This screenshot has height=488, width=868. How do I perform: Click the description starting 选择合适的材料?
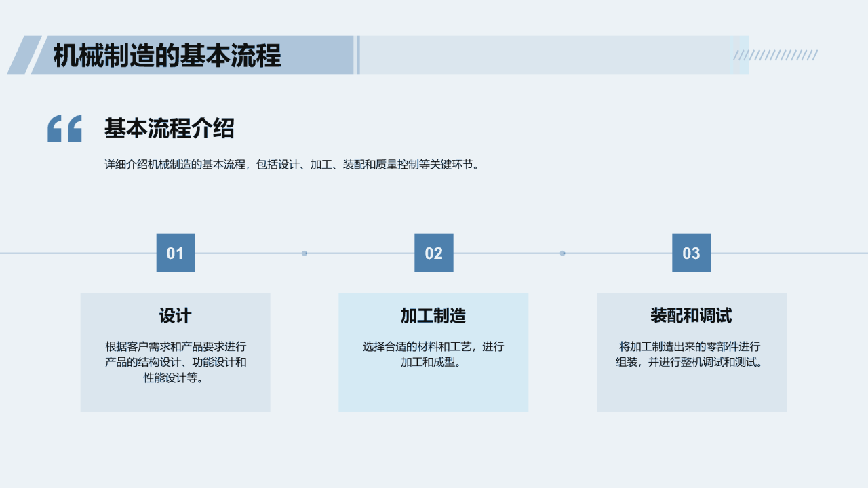point(433,354)
